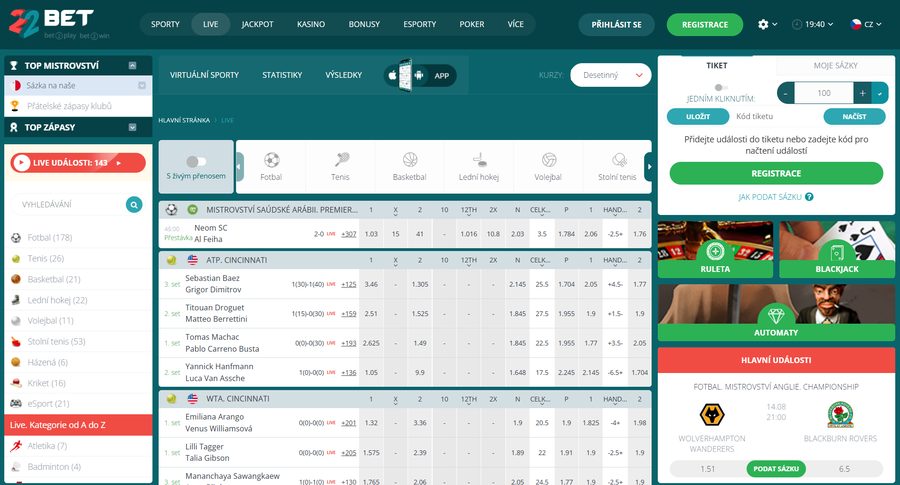Open Live. Kategorie od A do Z
The image size is (900, 485).
[78, 425]
